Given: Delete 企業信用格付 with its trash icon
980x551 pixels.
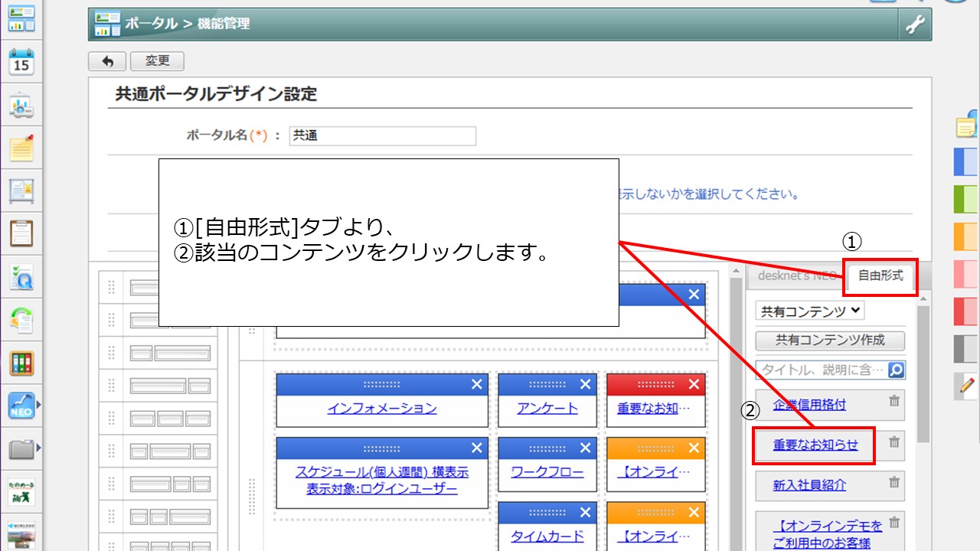Looking at the screenshot, I should pyautogui.click(x=893, y=401).
